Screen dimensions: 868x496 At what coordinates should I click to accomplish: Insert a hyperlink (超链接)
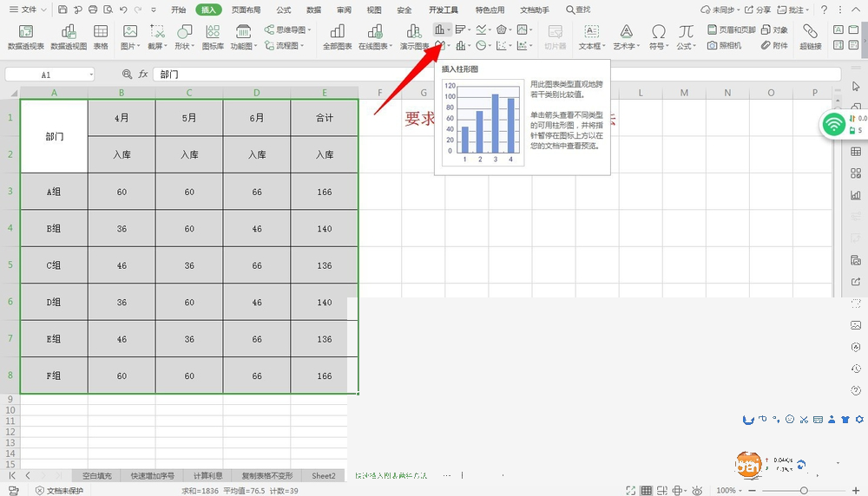[x=811, y=36]
